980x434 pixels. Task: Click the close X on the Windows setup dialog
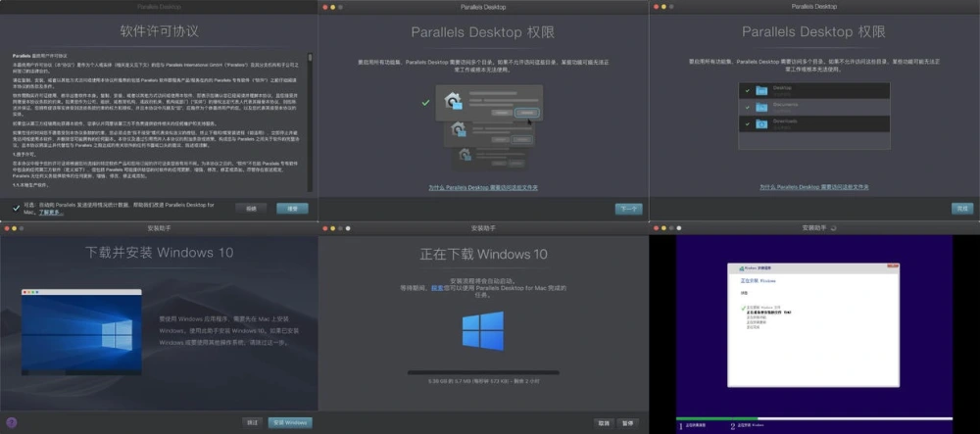click(895, 266)
